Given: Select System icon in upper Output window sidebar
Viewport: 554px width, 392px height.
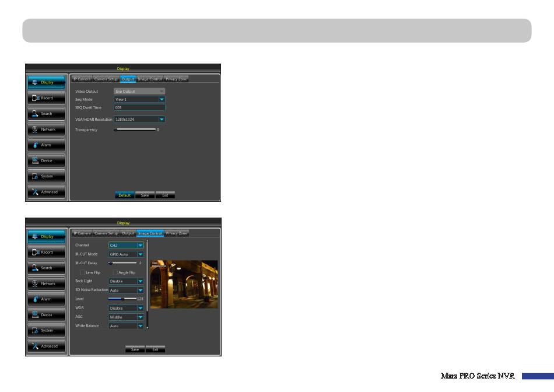Looking at the screenshot, I should click(x=35, y=177).
